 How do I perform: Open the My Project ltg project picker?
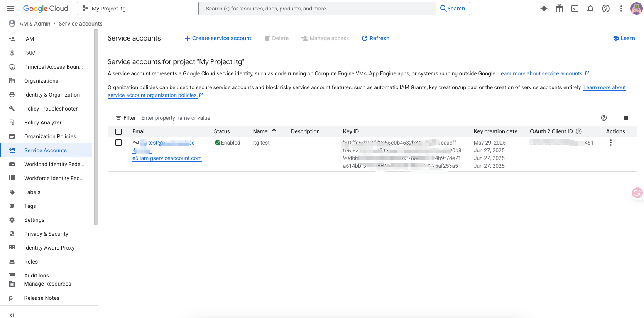point(105,9)
